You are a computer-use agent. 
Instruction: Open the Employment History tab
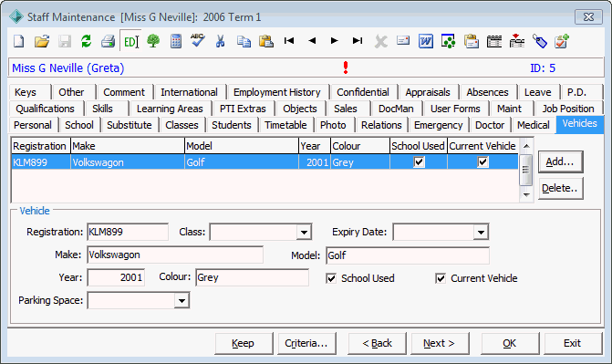[276, 92]
